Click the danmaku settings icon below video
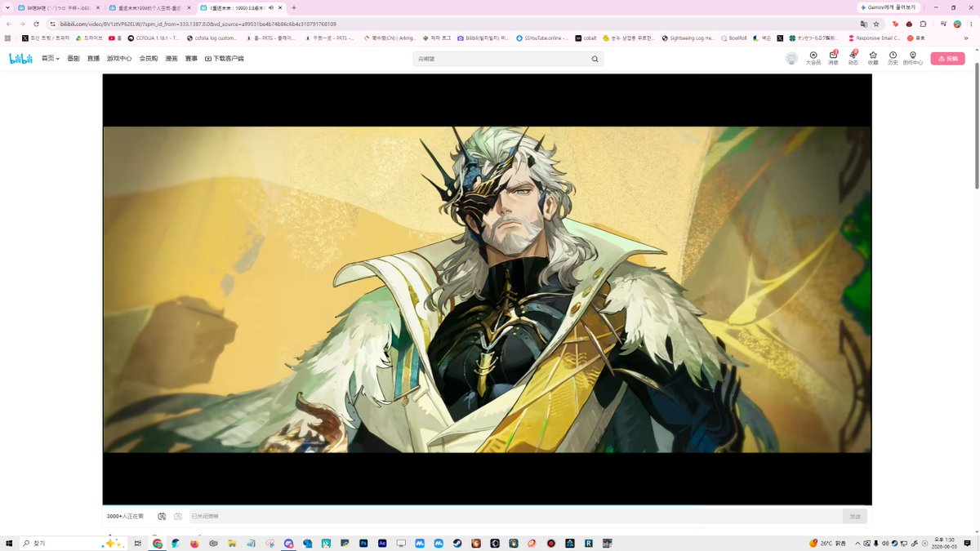 coord(178,517)
